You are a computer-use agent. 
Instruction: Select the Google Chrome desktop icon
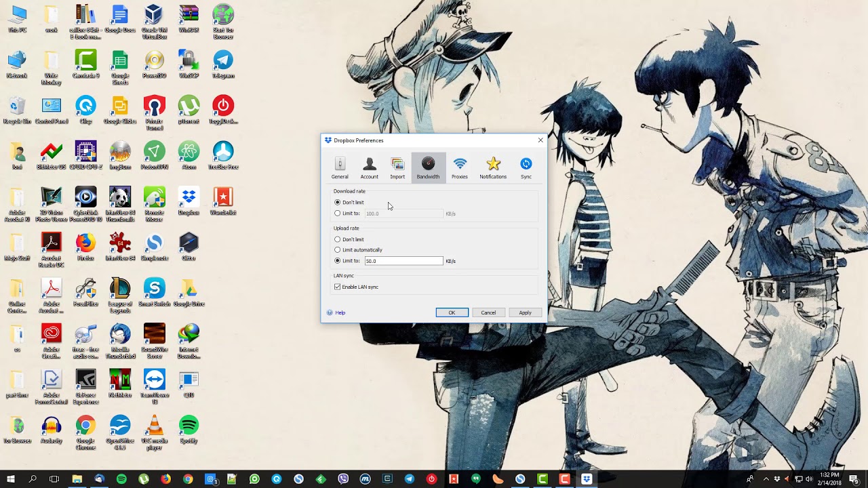(x=85, y=432)
